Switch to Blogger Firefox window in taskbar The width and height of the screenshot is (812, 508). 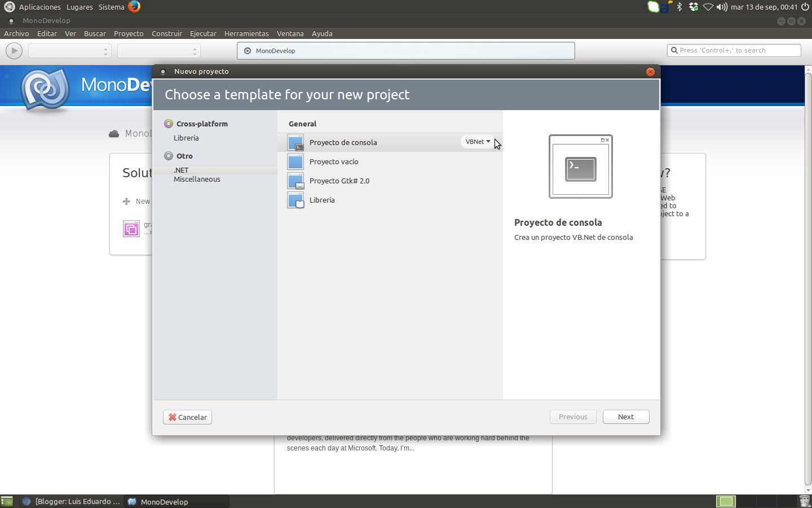pyautogui.click(x=71, y=501)
